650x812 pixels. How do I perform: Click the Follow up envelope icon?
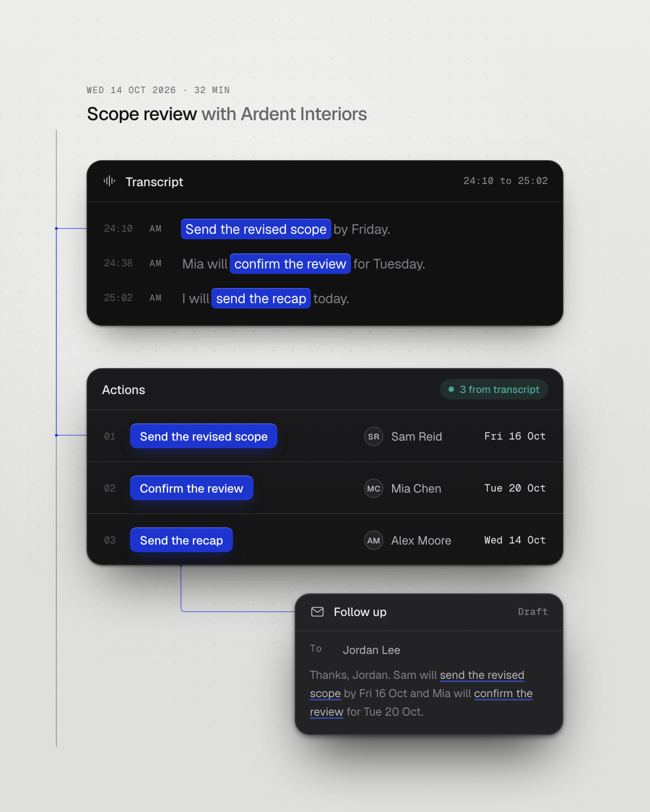[x=317, y=612]
